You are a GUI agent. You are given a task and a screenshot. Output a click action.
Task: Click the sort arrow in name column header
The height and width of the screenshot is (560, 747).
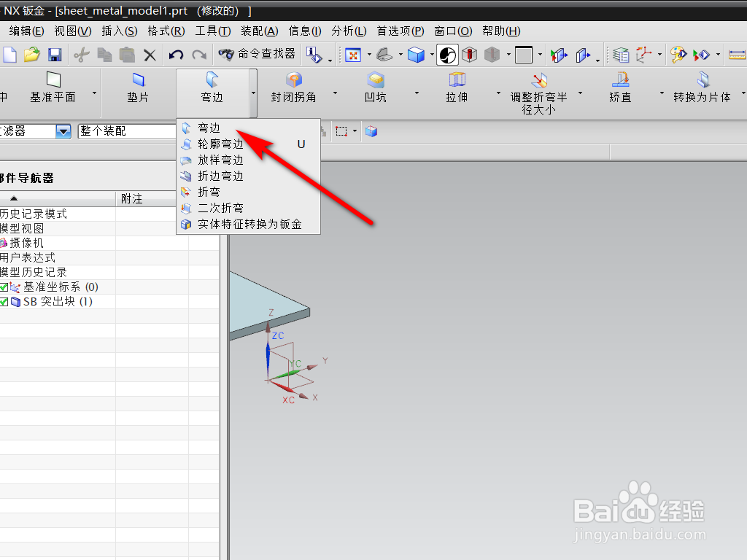coord(14,198)
